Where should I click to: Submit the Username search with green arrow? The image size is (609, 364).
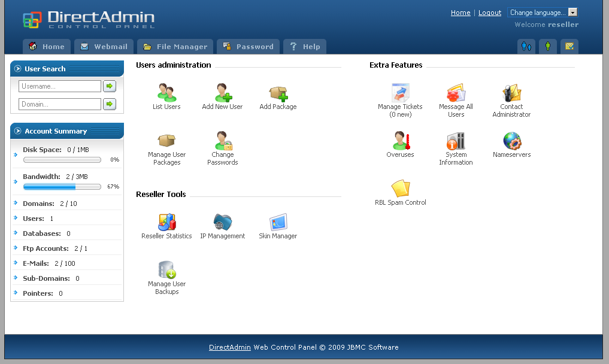point(110,86)
